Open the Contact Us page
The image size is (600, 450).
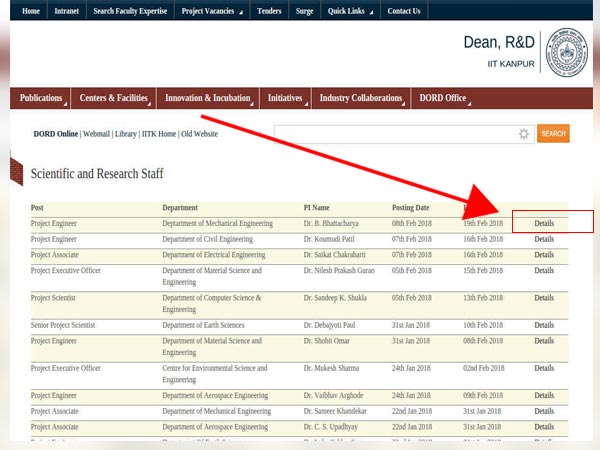(404, 11)
